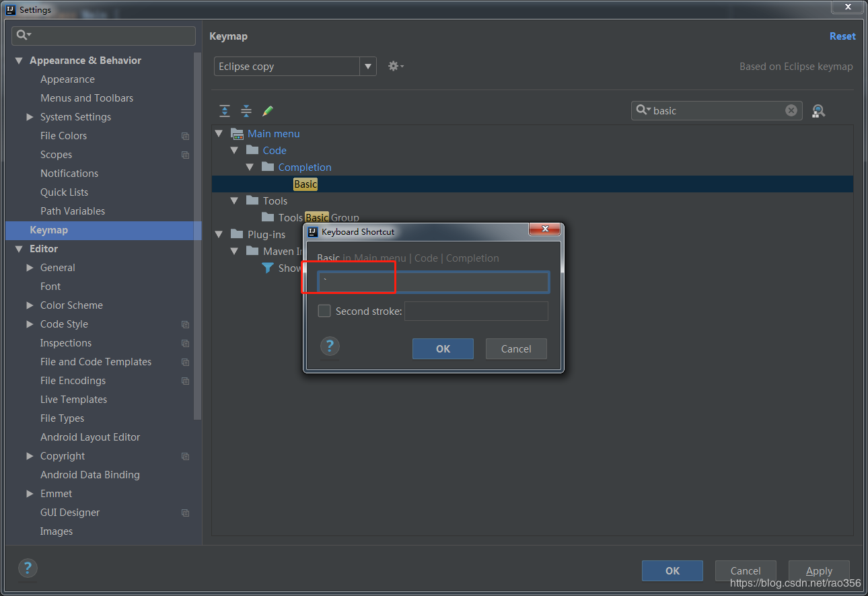
Task: Click the Expand All icon in the keymap toolbar
Action: [x=225, y=111]
